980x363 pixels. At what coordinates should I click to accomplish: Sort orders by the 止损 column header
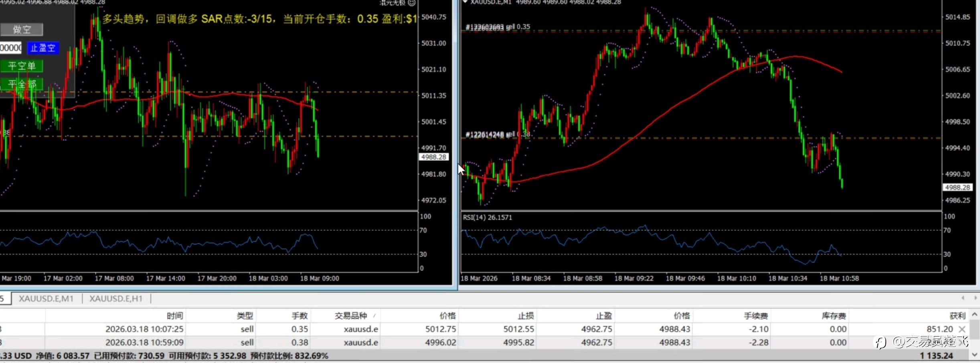(526, 316)
